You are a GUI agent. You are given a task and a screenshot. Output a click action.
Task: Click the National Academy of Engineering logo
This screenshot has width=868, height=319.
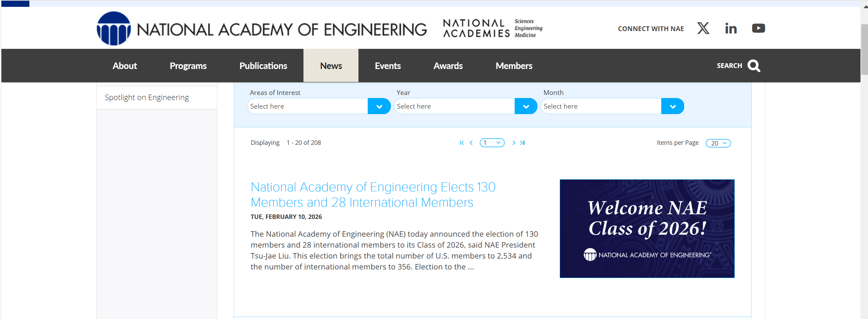(x=261, y=29)
